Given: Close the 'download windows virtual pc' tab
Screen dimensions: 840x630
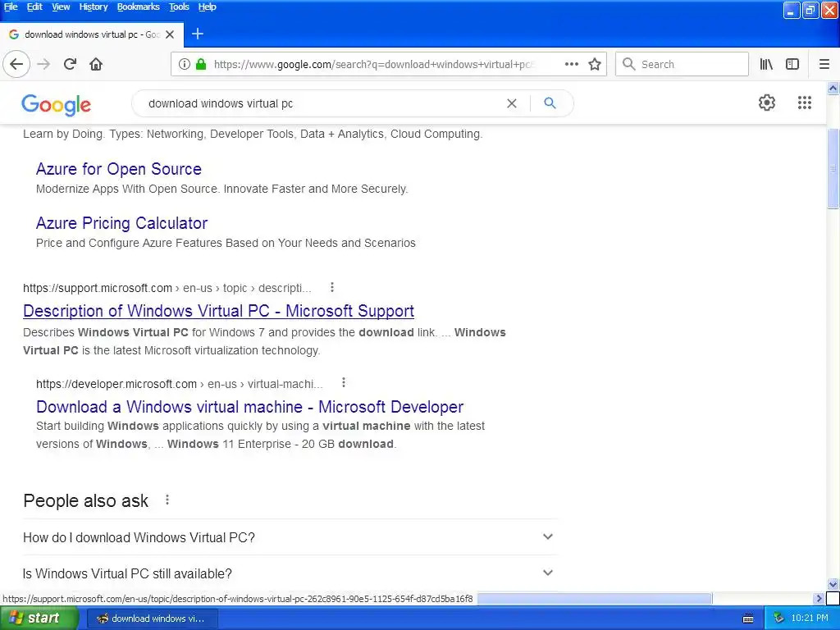Looking at the screenshot, I should coord(170,34).
